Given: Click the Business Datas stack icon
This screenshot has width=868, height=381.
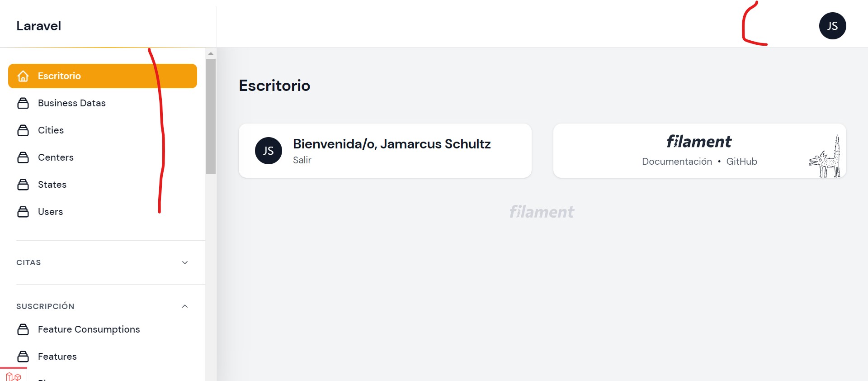Looking at the screenshot, I should 23,103.
